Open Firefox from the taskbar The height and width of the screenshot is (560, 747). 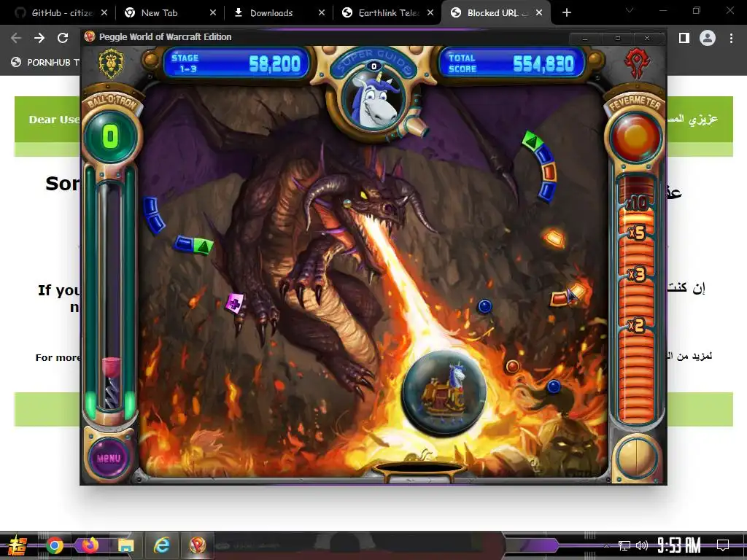point(90,545)
